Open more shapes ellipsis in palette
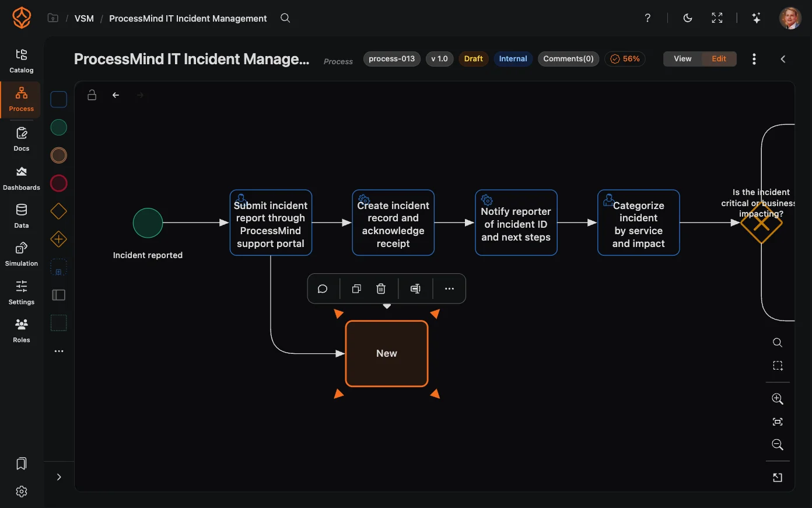Screen dimensions: 812x508 (59, 351)
